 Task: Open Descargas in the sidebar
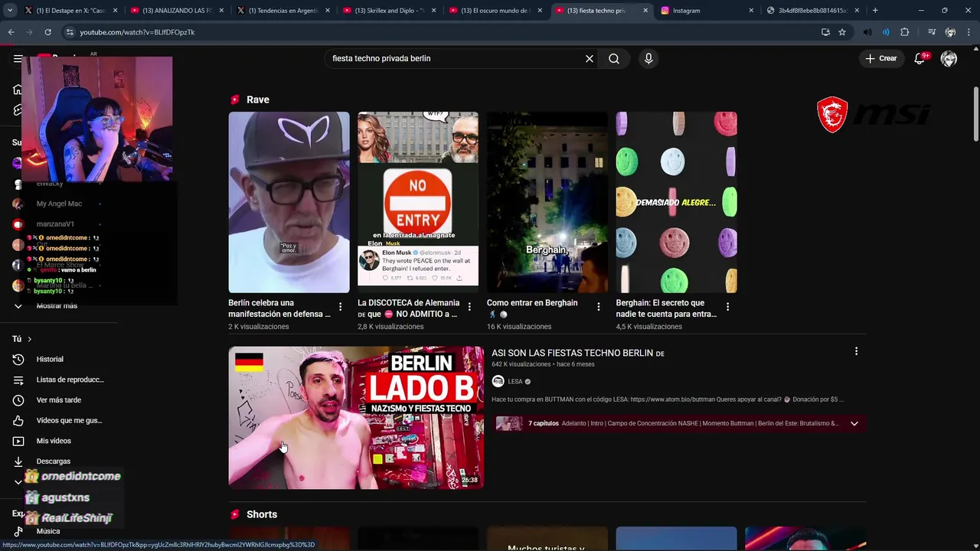(55, 461)
